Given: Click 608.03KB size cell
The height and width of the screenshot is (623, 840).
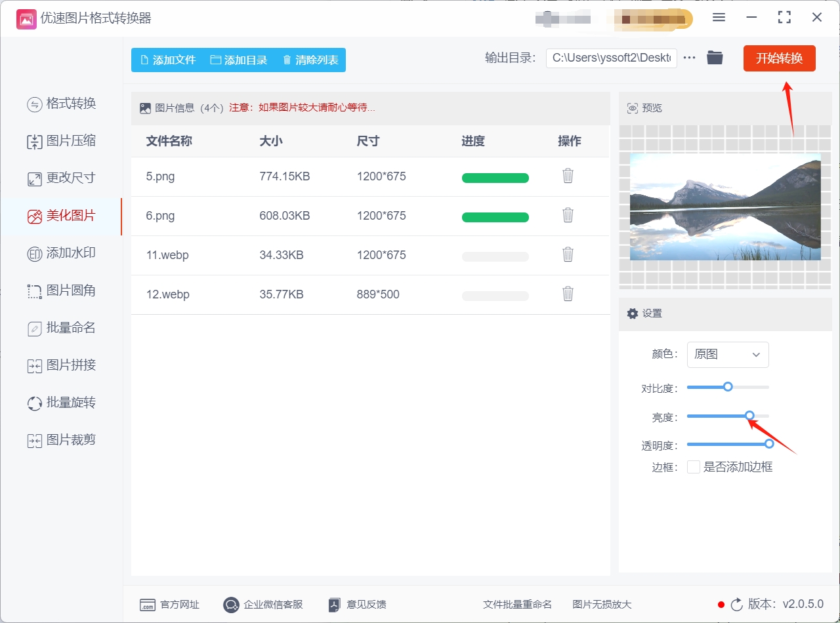Looking at the screenshot, I should tap(285, 216).
